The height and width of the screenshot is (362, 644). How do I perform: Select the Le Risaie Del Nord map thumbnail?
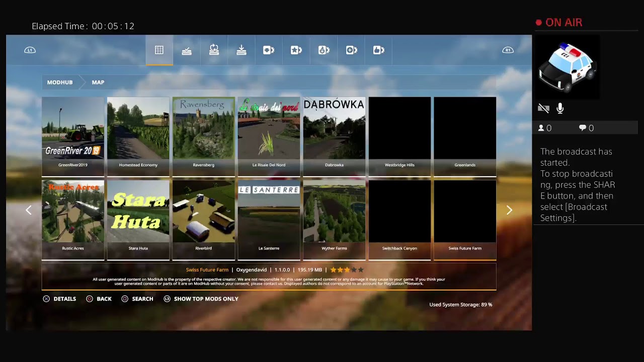pyautogui.click(x=269, y=128)
